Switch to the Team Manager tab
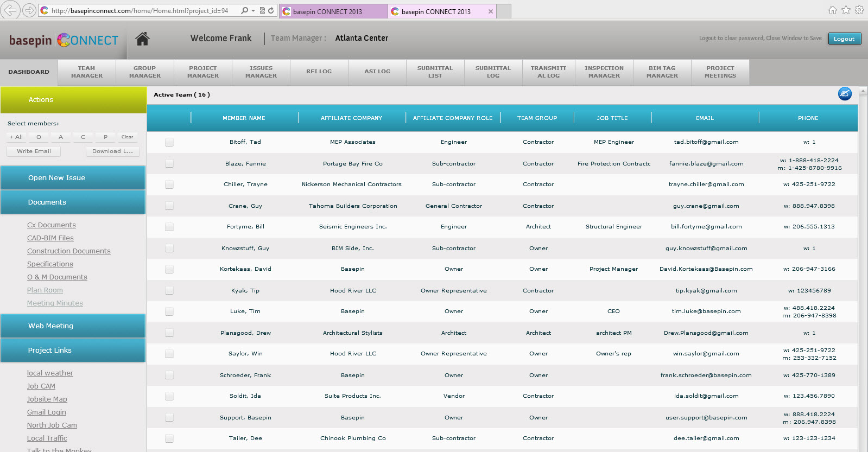 87,72
